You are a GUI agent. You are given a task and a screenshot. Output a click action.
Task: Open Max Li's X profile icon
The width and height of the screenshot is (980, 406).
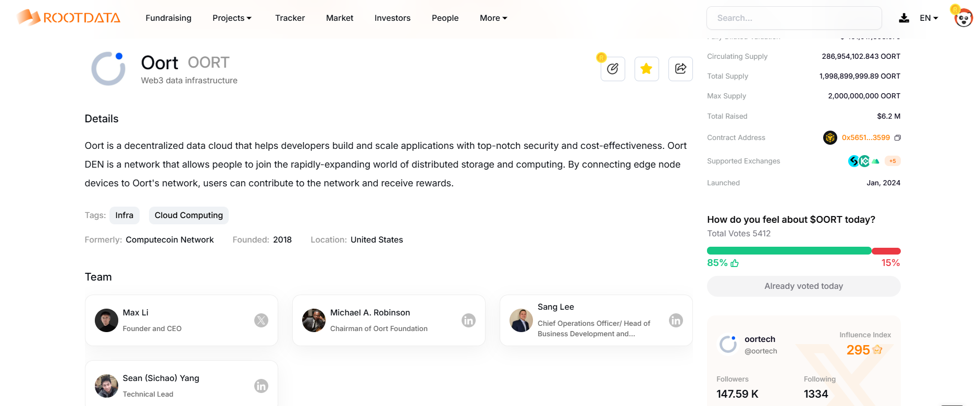261,320
